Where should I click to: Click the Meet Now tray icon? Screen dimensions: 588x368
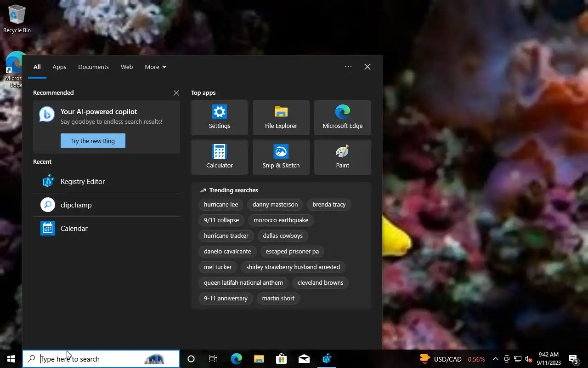pyautogui.click(x=507, y=359)
